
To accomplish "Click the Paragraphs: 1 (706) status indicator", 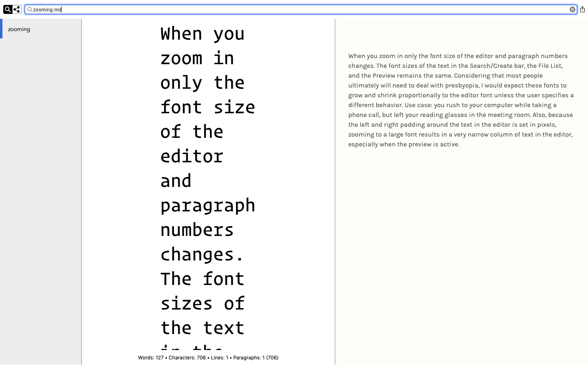I will (256, 358).
